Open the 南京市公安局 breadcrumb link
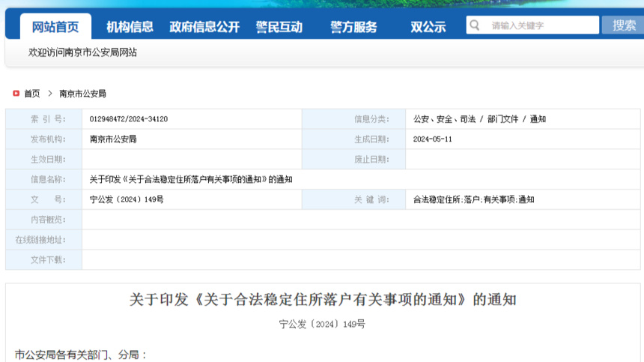The width and height of the screenshot is (644, 362). pos(82,94)
